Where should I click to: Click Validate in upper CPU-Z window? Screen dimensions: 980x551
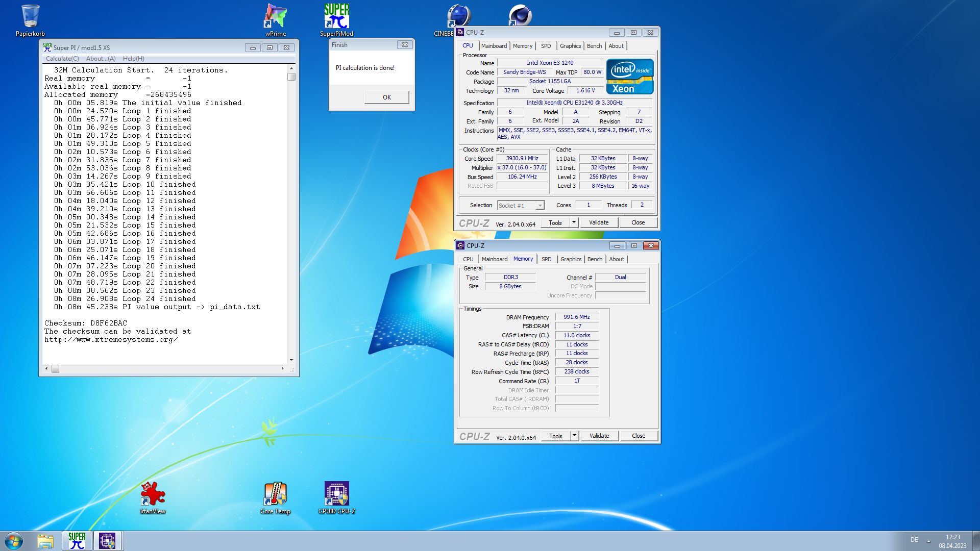599,223
